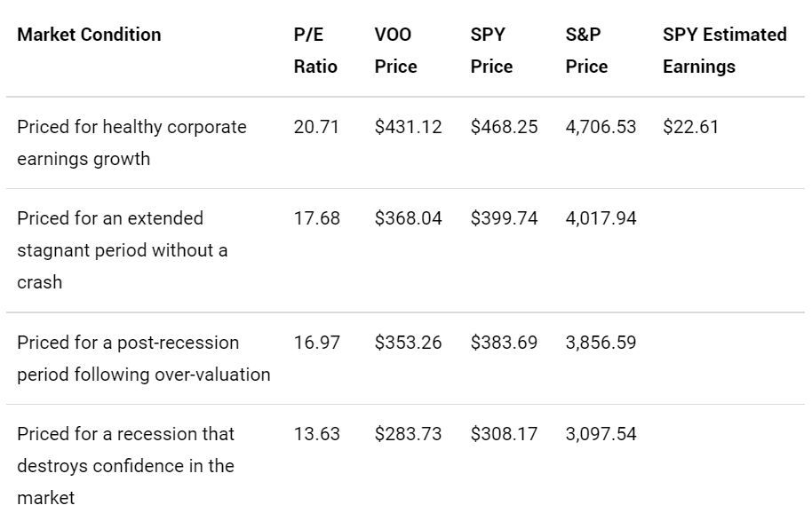Select the VOO Price column header
This screenshot has width=812, height=521.
click(395, 51)
